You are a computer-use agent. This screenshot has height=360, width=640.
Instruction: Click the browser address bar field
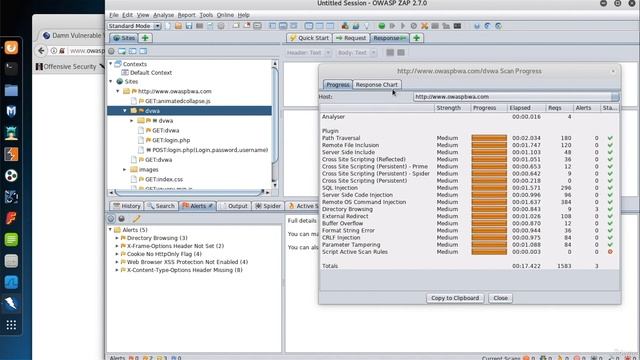[x=86, y=51]
